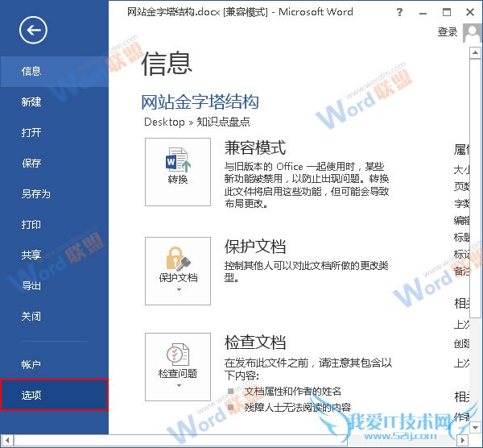This screenshot has height=448, width=483.
Task: Click the 残障人士无法阅读的内容 bullet text
Action: tap(298, 408)
